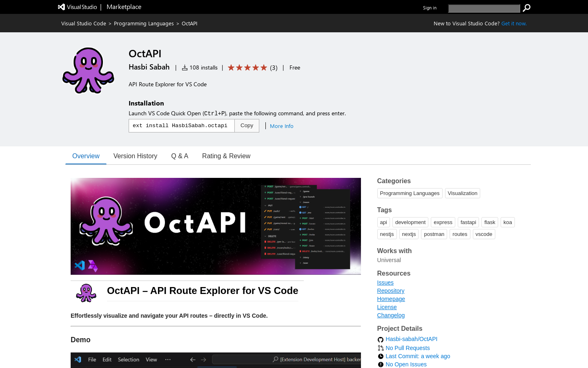Click the File menu in demo screenshot
This screenshot has width=588, height=368.
click(x=92, y=359)
